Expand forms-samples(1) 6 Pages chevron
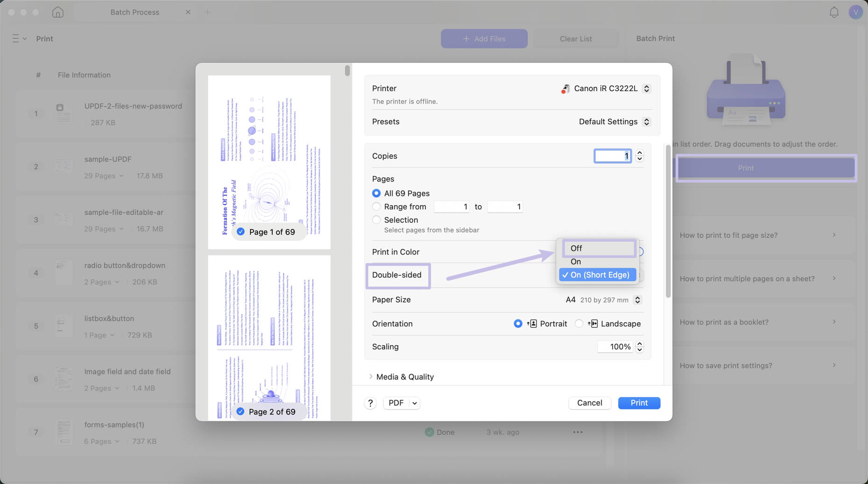 pos(117,441)
